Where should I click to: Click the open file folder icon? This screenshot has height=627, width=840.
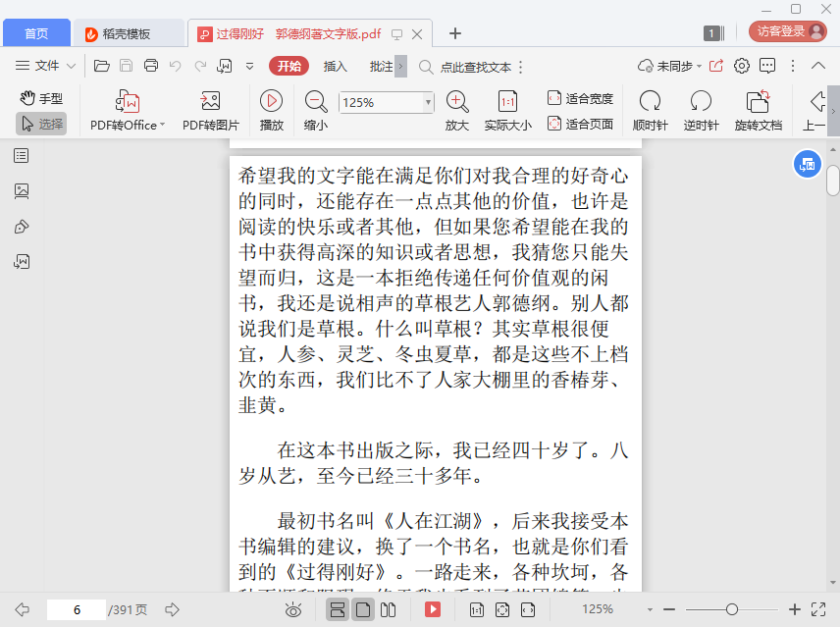tap(102, 66)
